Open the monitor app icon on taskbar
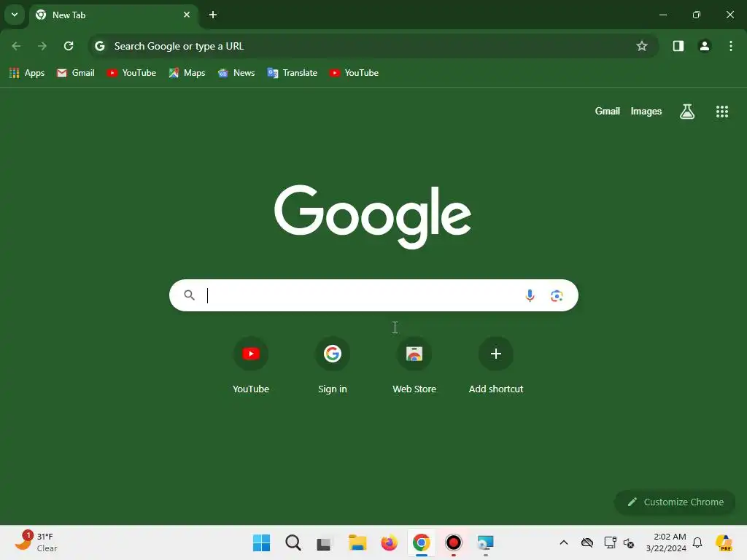 pos(485,542)
